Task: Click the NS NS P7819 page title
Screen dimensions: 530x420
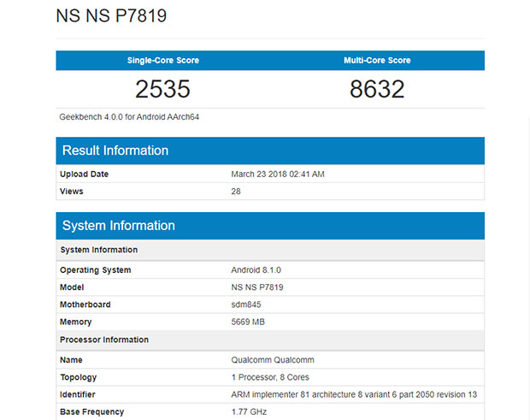Action: pos(111,16)
